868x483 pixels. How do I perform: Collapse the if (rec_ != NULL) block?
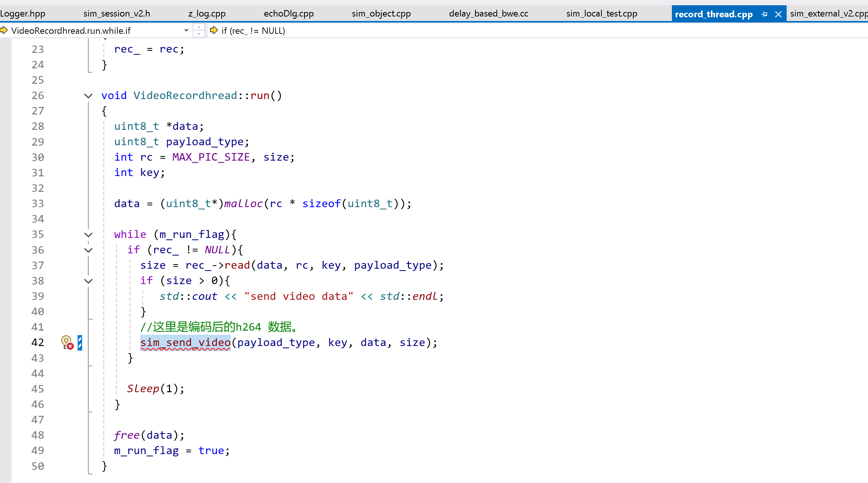88,250
